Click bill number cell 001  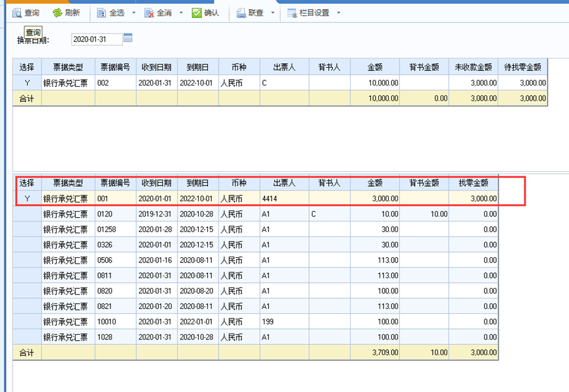[115, 199]
